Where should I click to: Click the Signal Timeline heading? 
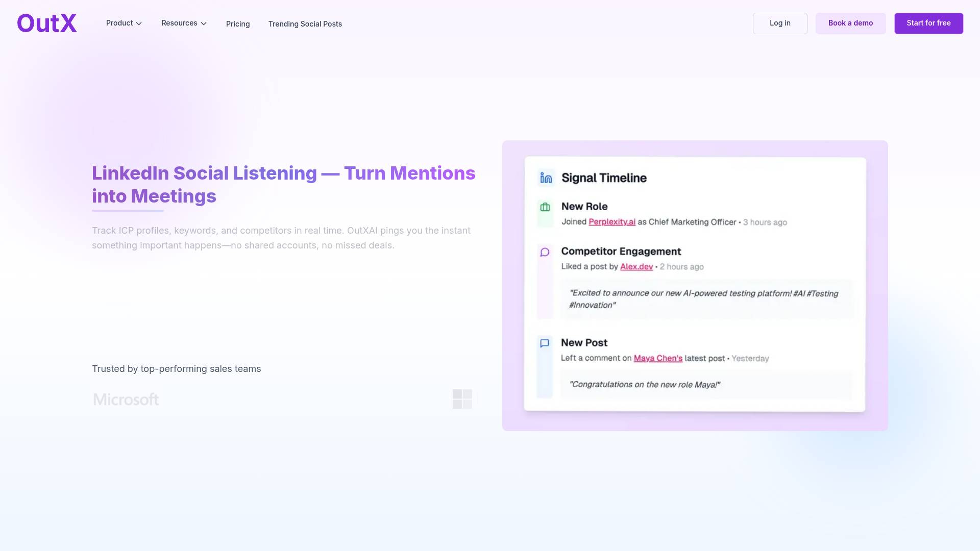[604, 178]
